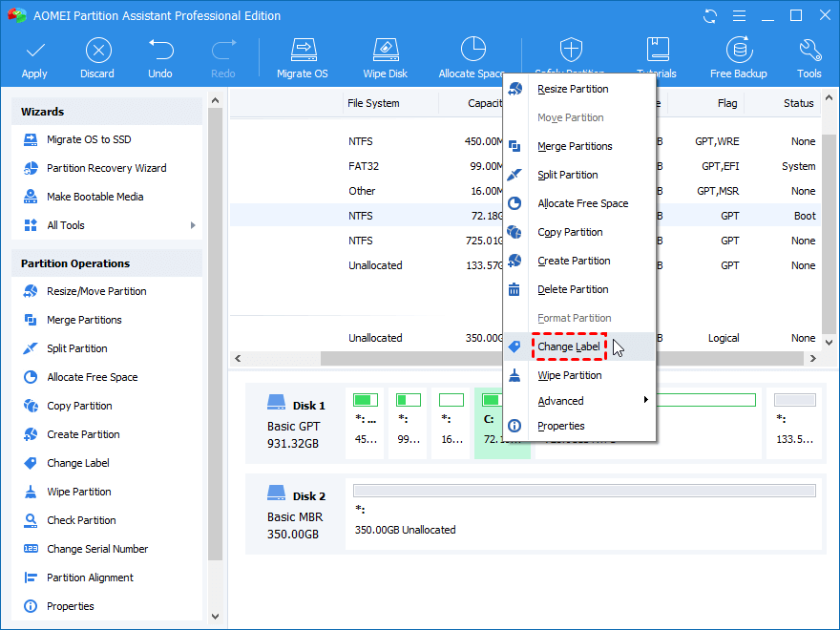Click Copy Partition in the sidebar
This screenshot has width=840, height=630.
click(x=79, y=406)
